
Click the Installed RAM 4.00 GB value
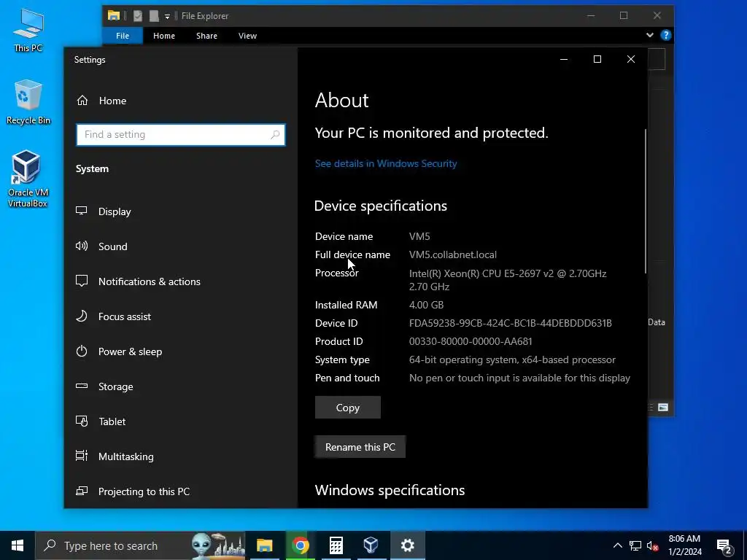[426, 305]
